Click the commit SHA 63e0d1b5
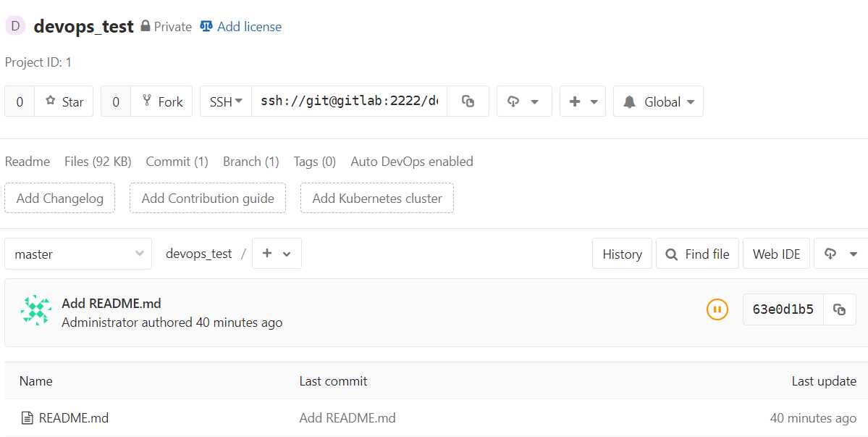868x437 pixels. point(783,309)
